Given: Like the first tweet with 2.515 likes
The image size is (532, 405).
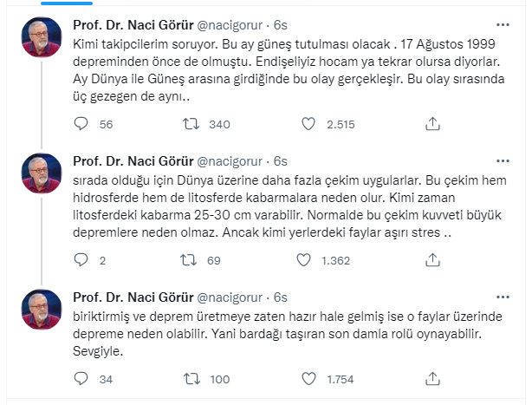Looking at the screenshot, I should tap(305, 124).
